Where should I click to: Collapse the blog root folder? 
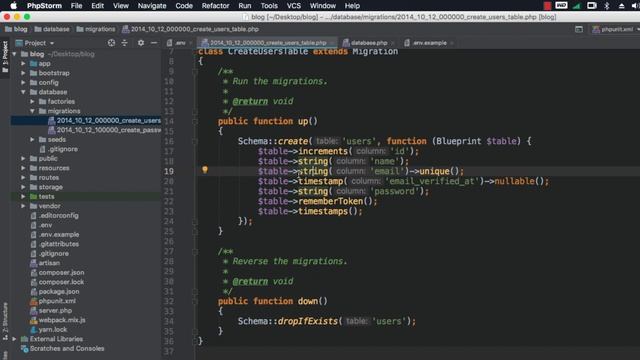pos(15,54)
